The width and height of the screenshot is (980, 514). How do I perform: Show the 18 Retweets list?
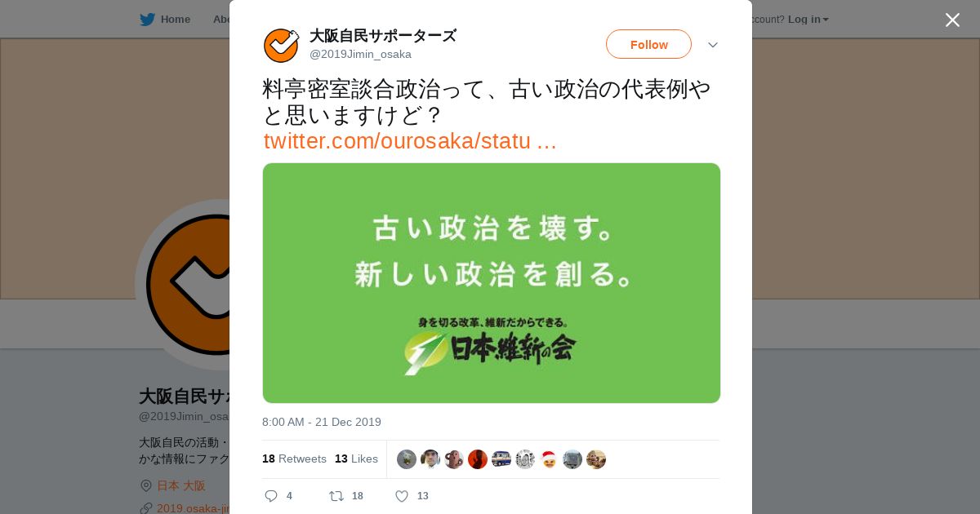294,459
